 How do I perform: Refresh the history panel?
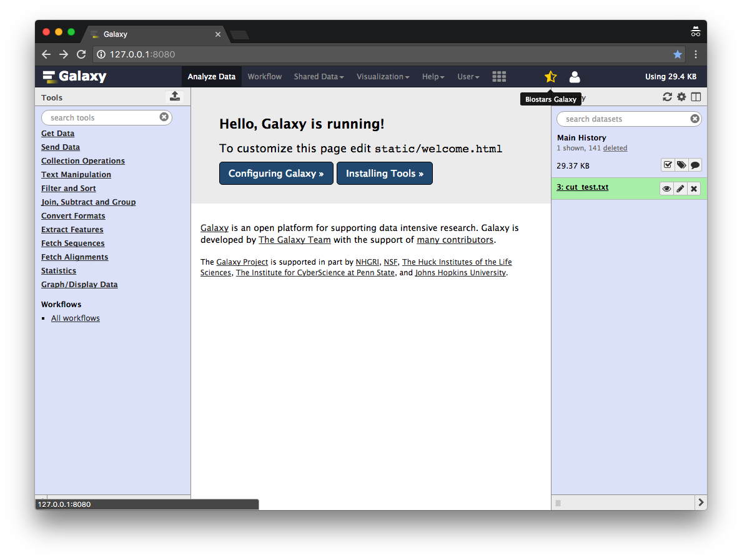click(667, 97)
